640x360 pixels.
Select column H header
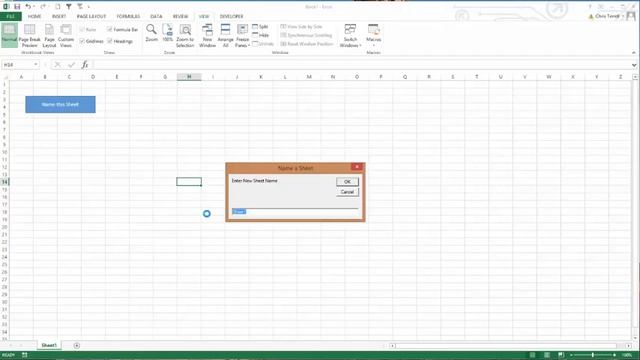189,77
